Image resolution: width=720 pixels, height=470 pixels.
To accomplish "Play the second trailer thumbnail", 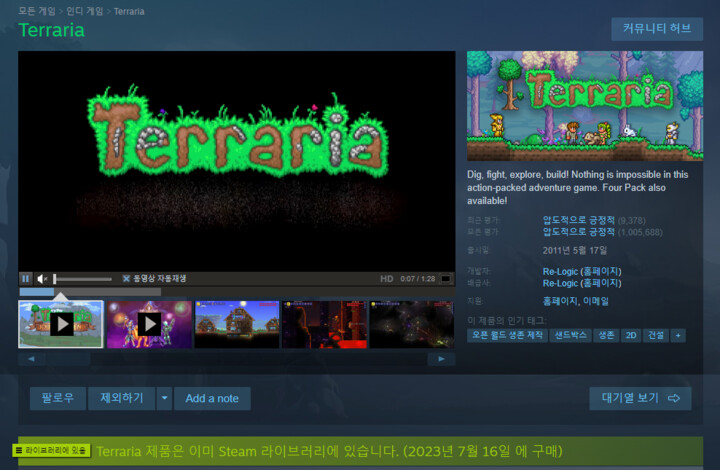I will 149,324.
